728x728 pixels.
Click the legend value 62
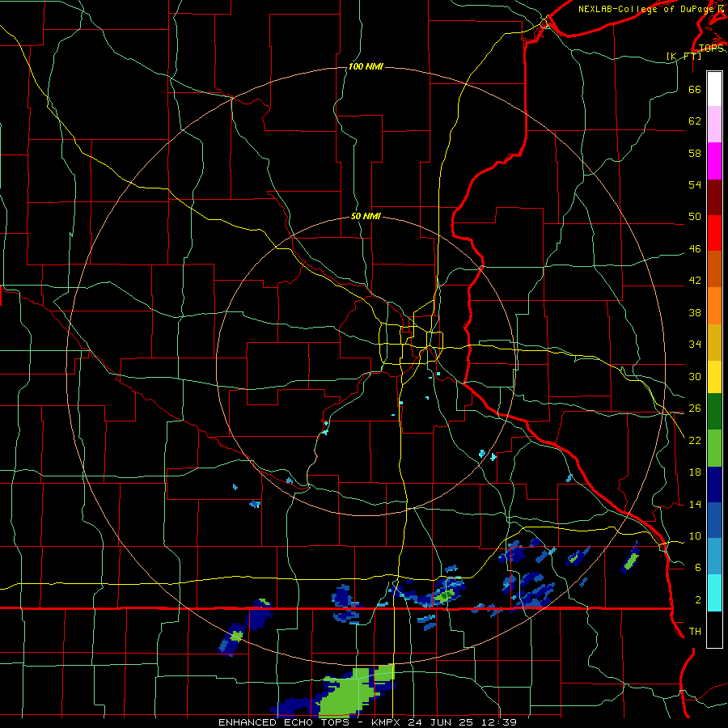(x=695, y=121)
